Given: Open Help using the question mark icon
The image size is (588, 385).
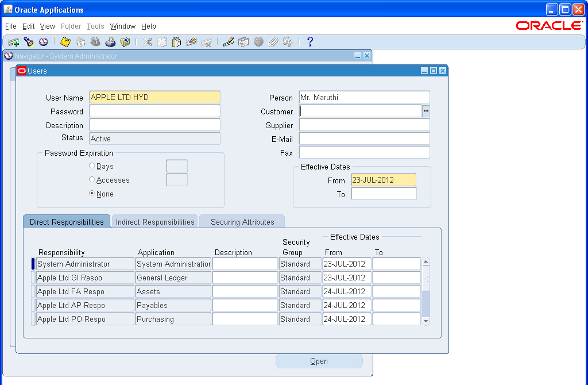Looking at the screenshot, I should pyautogui.click(x=310, y=41).
